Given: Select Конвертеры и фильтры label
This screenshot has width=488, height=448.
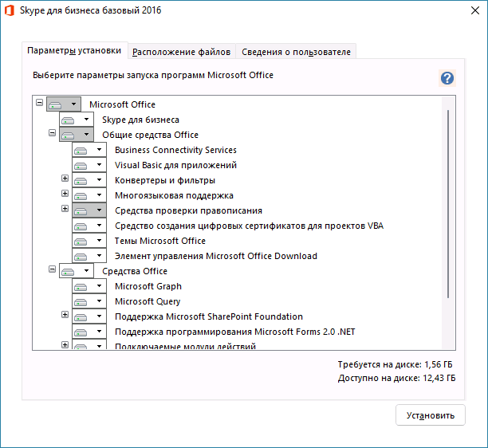Looking at the screenshot, I should [165, 180].
